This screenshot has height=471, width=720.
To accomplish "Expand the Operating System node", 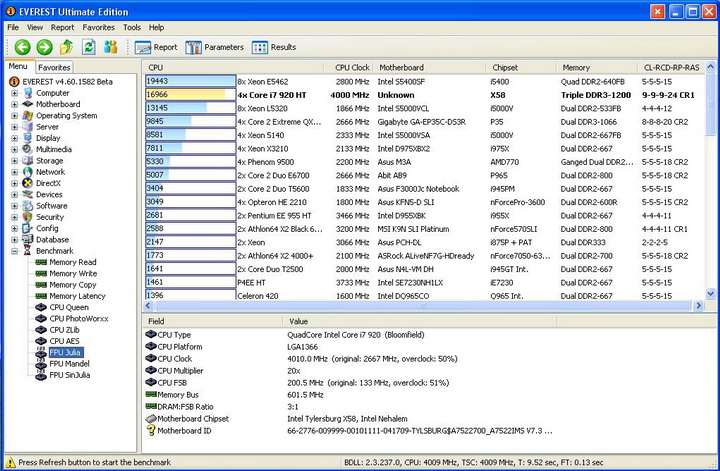I will click(x=14, y=116).
